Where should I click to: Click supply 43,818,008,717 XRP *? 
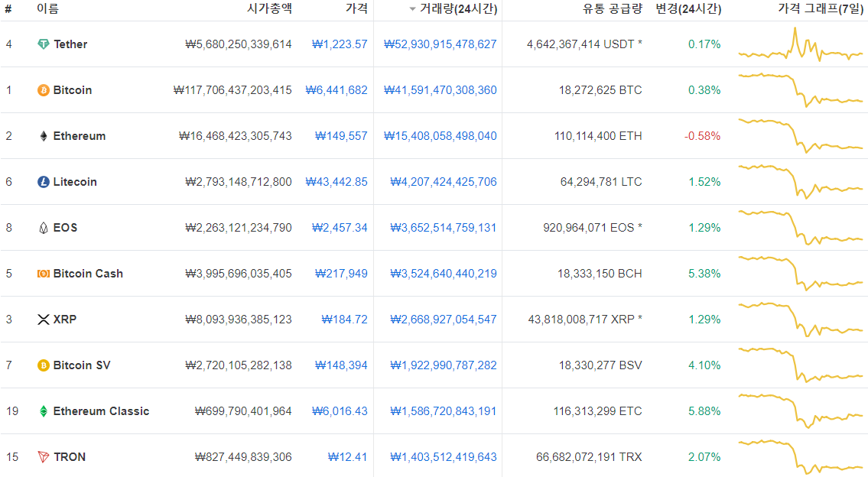[585, 320]
